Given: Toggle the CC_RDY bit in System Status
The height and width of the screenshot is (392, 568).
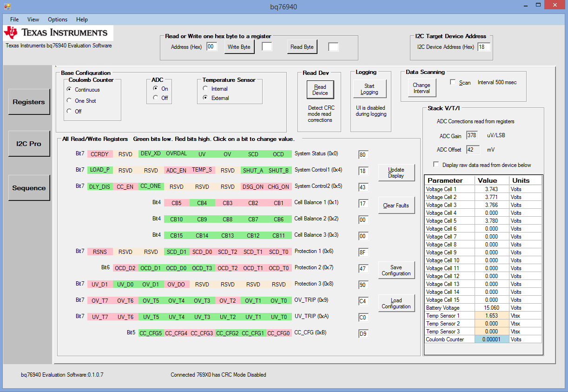Looking at the screenshot, I should (99, 154).
